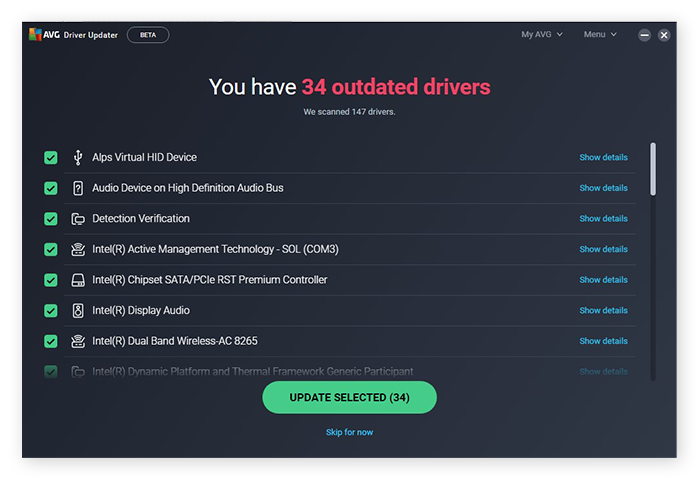The width and height of the screenshot is (700, 482).
Task: Click the Intel Chipset SATA controller drive icon
Action: click(x=78, y=280)
